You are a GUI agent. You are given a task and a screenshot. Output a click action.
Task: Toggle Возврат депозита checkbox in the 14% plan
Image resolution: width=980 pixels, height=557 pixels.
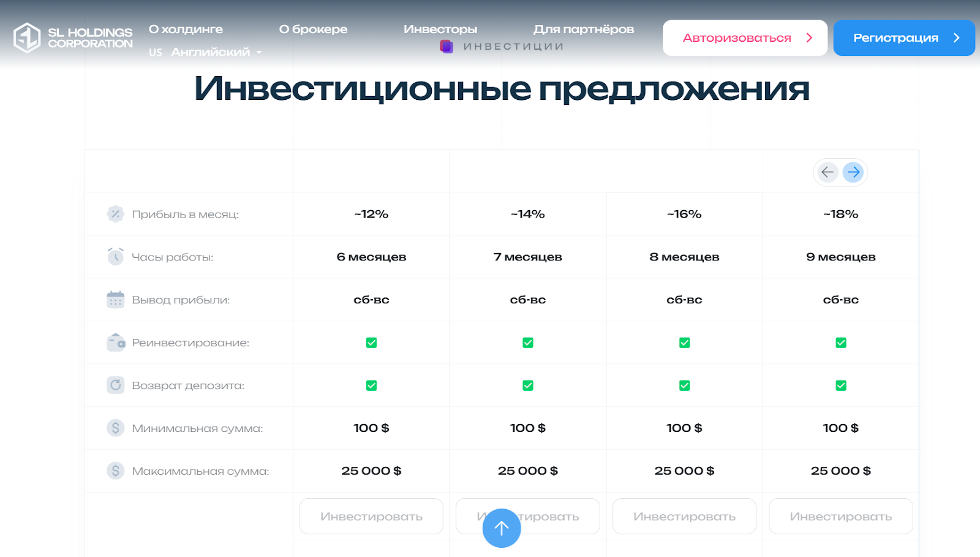pyautogui.click(x=528, y=385)
